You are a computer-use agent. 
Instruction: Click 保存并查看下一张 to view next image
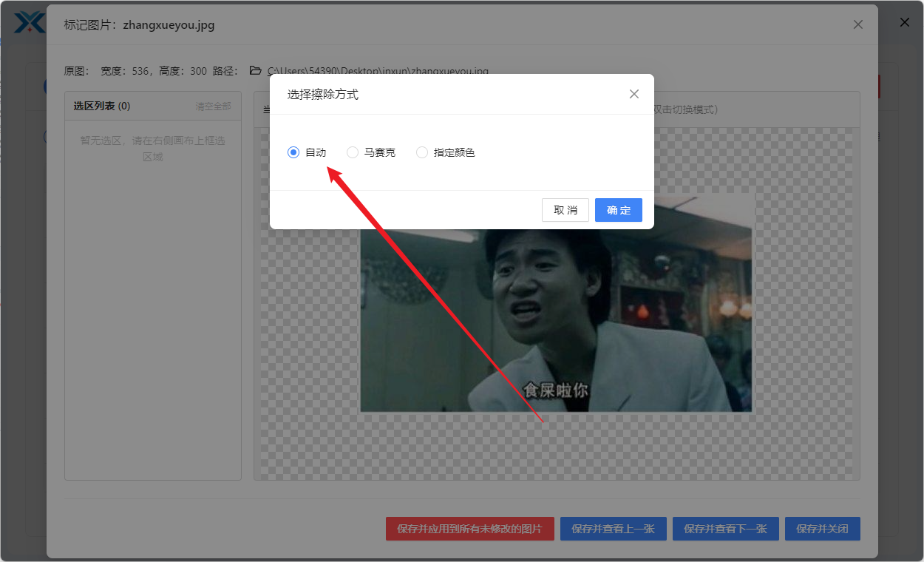[x=725, y=529]
